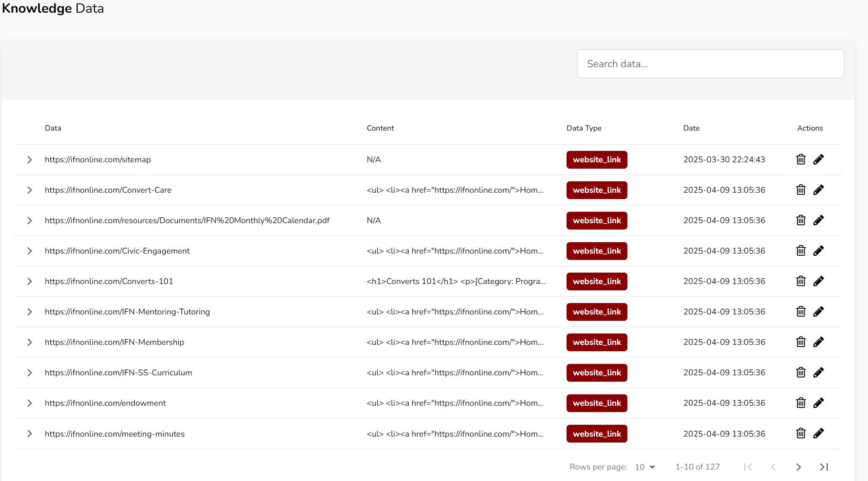Click the trash icon for Converts-101
This screenshot has height=481, width=868.
801,281
